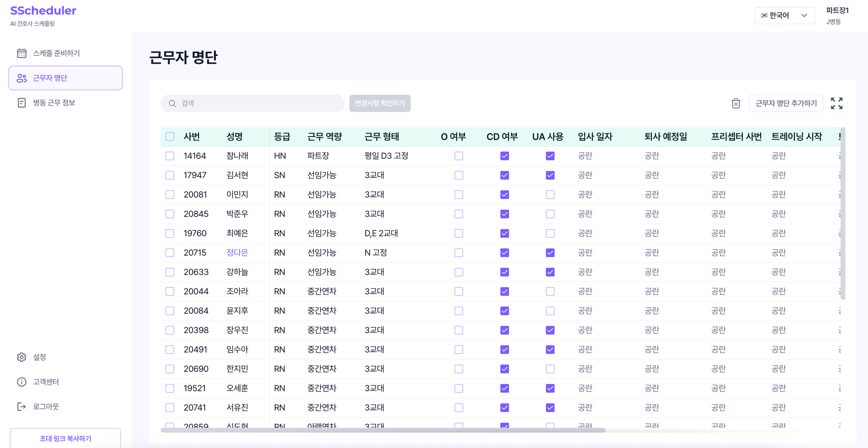The width and height of the screenshot is (868, 448).
Task: Click the 입사 일자 column header
Action: point(595,137)
